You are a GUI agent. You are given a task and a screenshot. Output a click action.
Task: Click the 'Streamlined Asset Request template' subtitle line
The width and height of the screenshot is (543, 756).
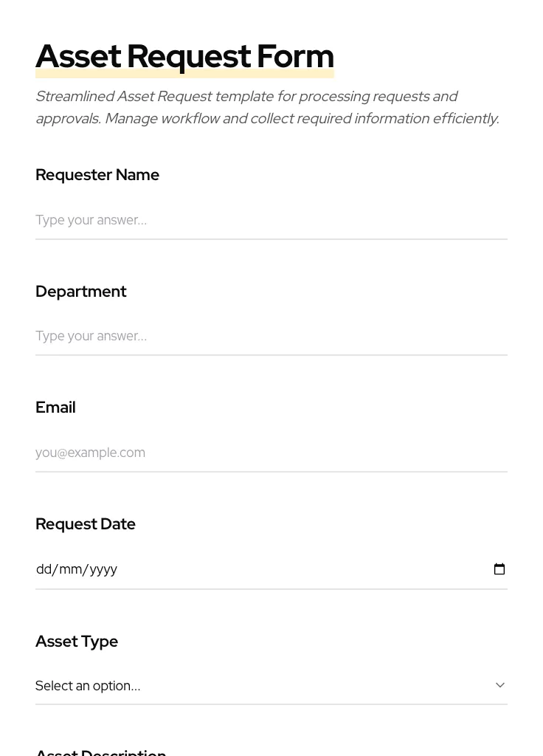246,96
